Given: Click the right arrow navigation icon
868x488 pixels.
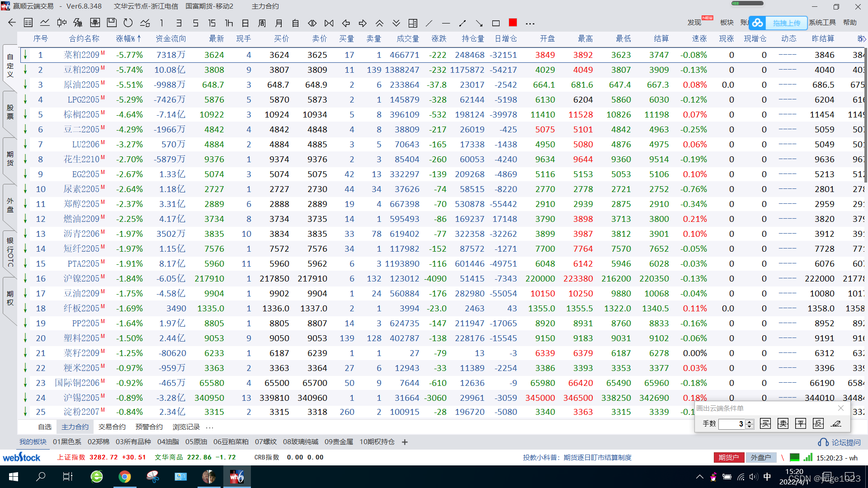Looking at the screenshot, I should tap(363, 23).
